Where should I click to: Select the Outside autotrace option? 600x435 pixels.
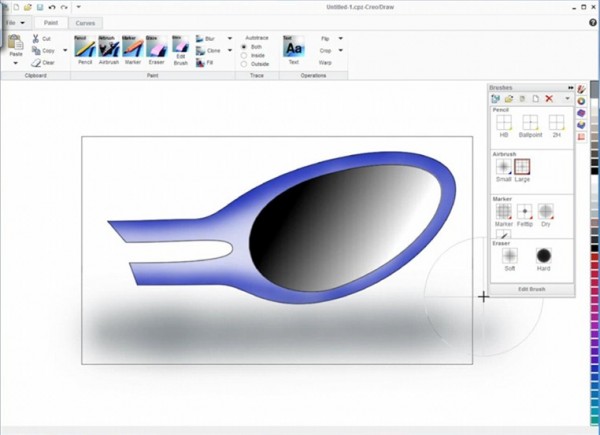coord(244,64)
